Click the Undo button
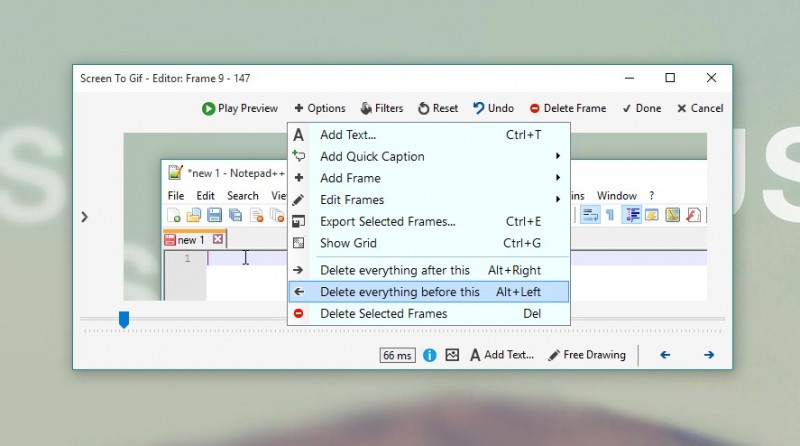 click(x=493, y=108)
